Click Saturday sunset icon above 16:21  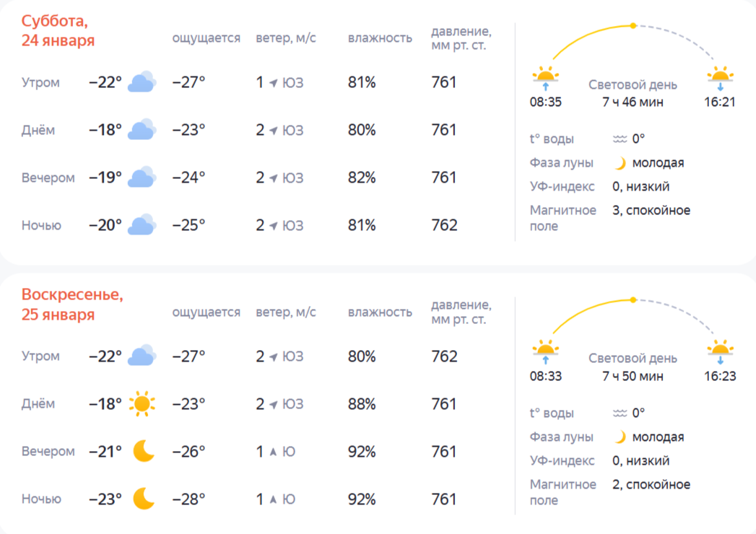(720, 77)
